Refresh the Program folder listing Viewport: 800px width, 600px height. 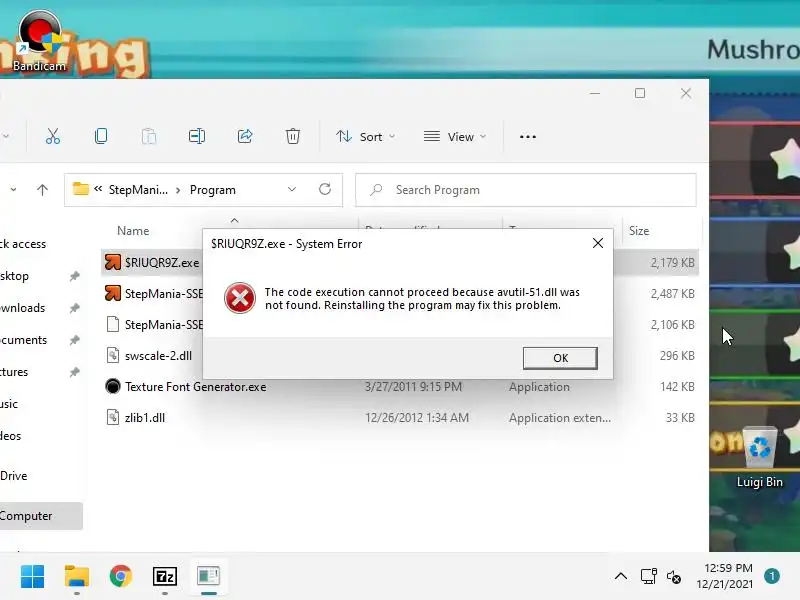325,189
